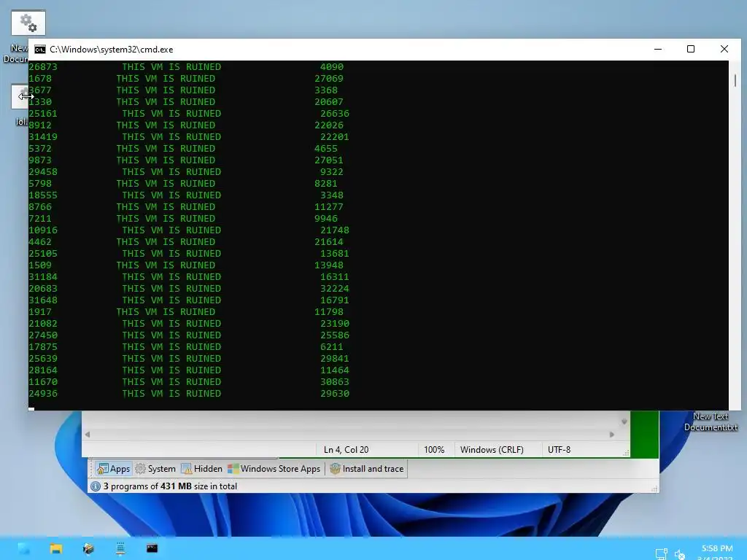Close the cmd.exe window

coord(724,49)
